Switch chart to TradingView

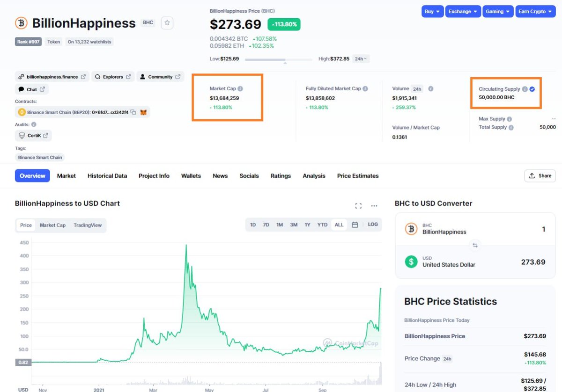(88, 225)
